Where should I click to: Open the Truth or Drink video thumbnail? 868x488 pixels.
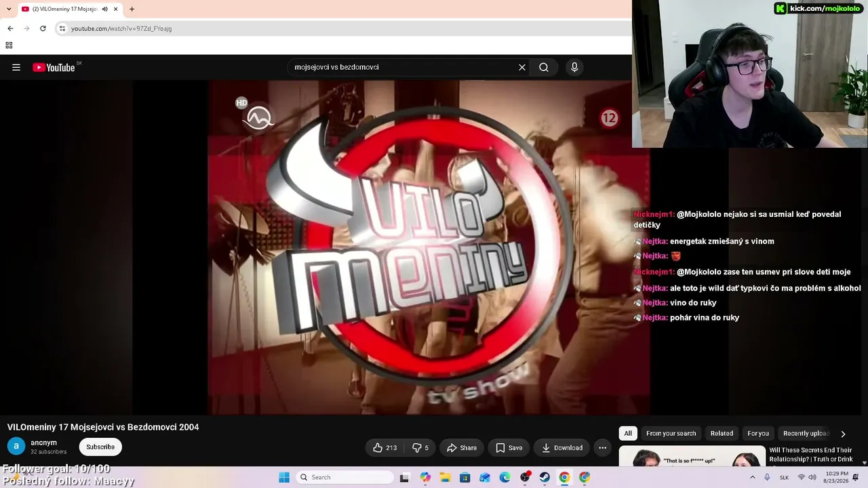pyautogui.click(x=691, y=457)
